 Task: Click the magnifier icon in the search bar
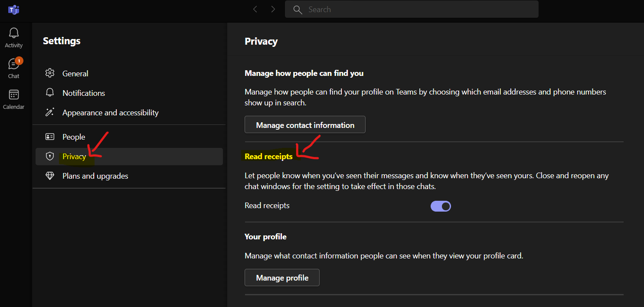click(297, 9)
